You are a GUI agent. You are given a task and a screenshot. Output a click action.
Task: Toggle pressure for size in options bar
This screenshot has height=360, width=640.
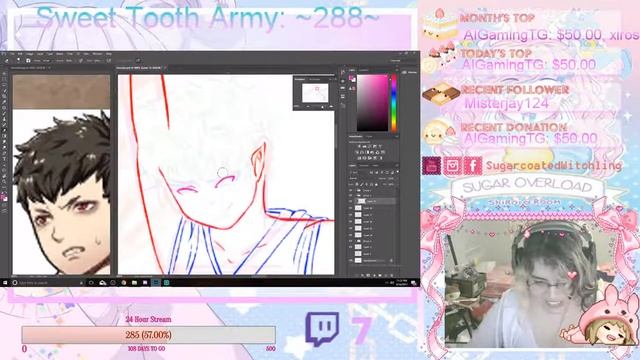(x=138, y=61)
